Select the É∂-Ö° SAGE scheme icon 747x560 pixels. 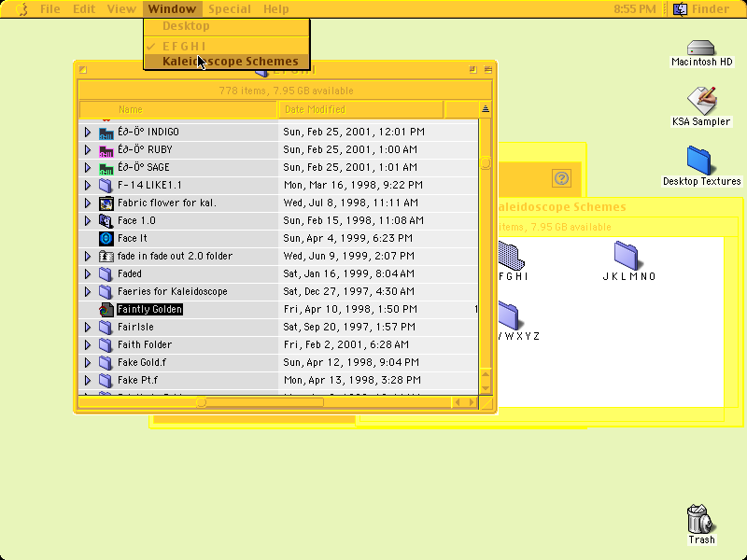tap(106, 168)
